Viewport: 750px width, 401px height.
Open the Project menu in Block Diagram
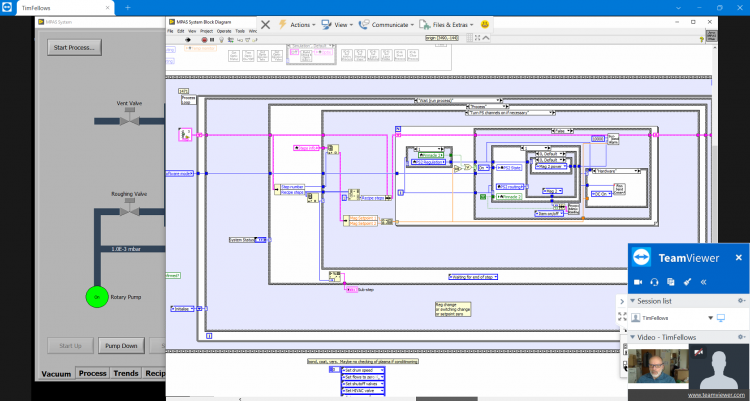[207, 31]
